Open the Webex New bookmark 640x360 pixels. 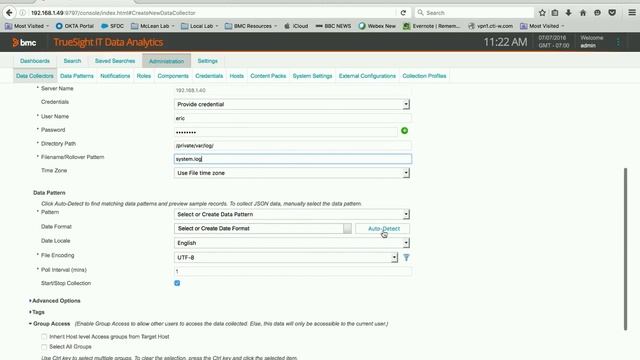tap(377, 26)
